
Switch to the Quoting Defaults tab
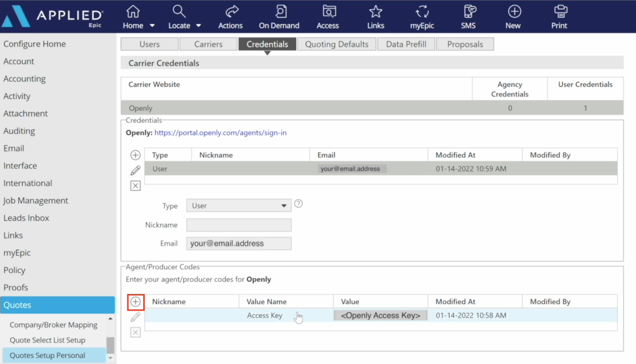coord(336,44)
